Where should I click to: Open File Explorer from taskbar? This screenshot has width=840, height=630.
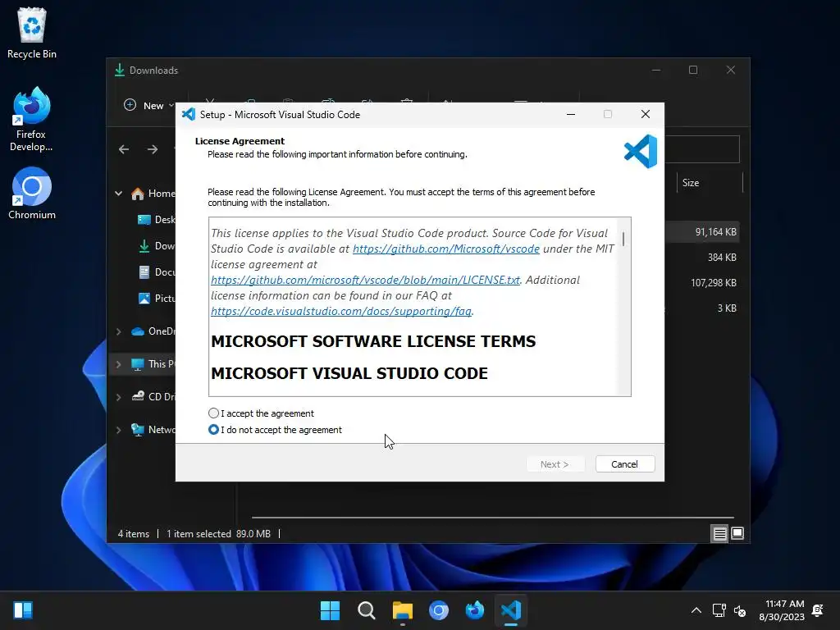point(402,610)
